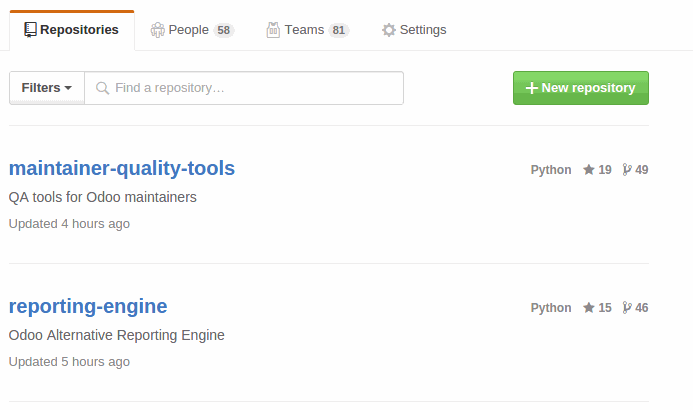Switch to the People tab
Viewport: 693px width, 410px height.
[190, 30]
